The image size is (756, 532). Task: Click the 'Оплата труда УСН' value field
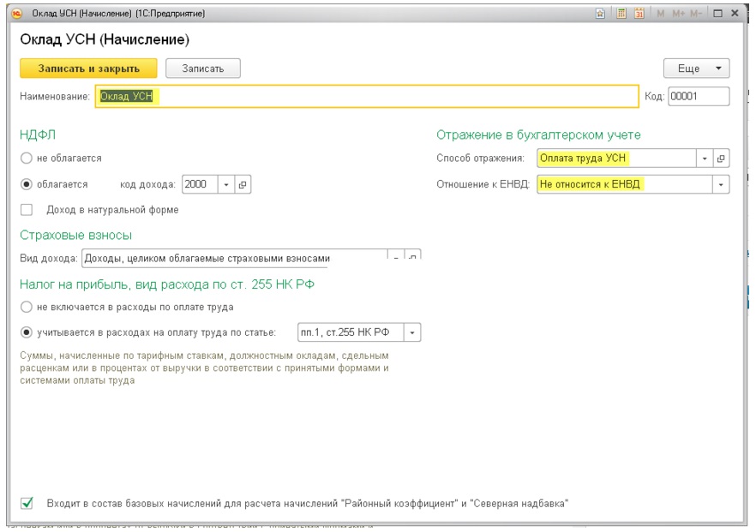point(616,158)
